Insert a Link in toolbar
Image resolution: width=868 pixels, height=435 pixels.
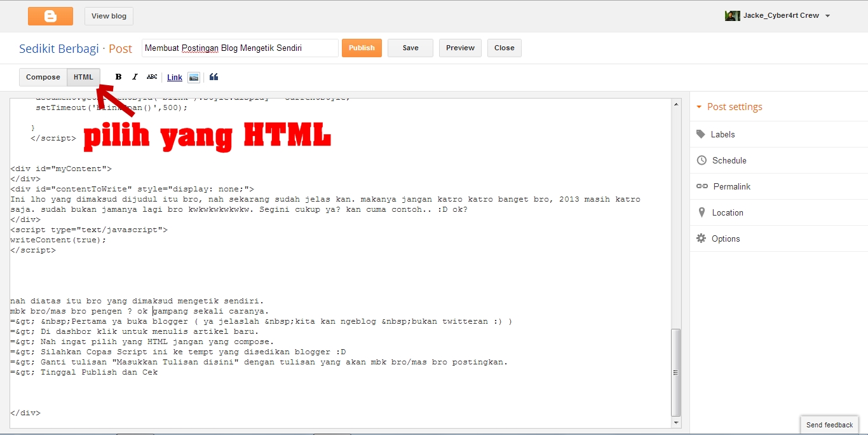pyautogui.click(x=175, y=78)
